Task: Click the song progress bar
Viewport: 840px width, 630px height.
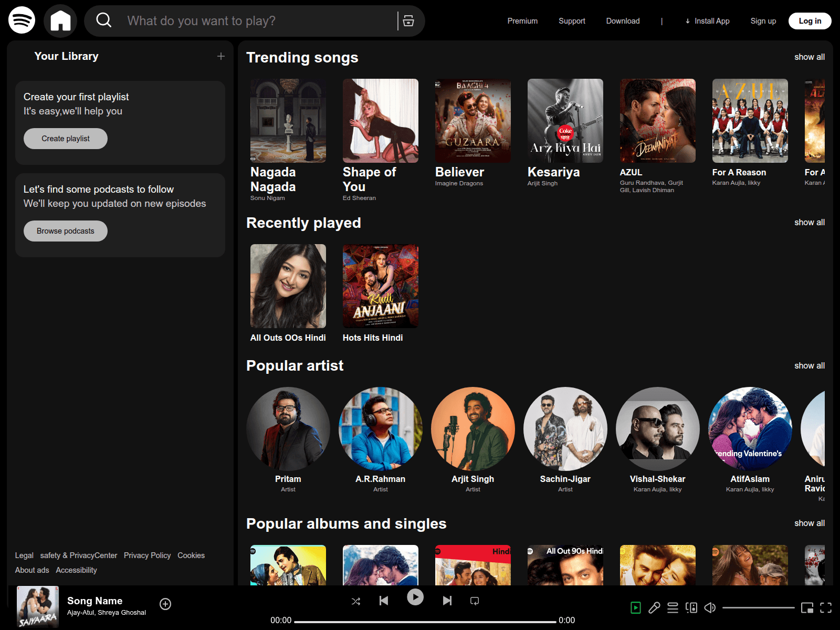Action: pyautogui.click(x=425, y=622)
